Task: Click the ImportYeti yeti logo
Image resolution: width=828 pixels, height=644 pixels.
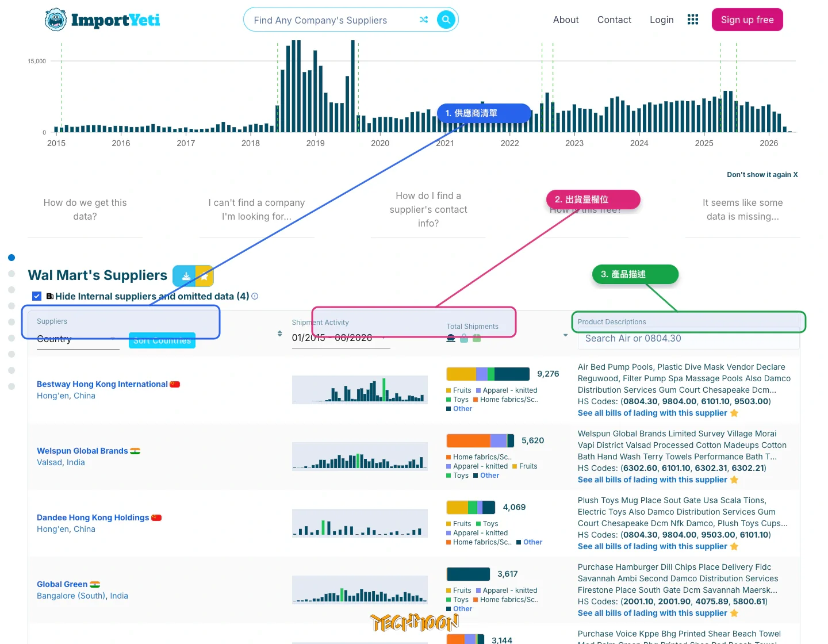Action: pos(56,20)
